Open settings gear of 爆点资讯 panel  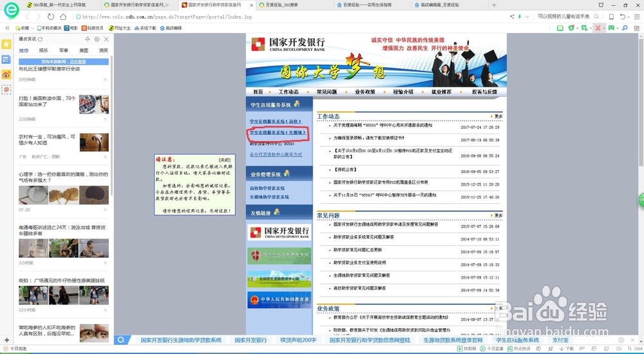click(97, 39)
